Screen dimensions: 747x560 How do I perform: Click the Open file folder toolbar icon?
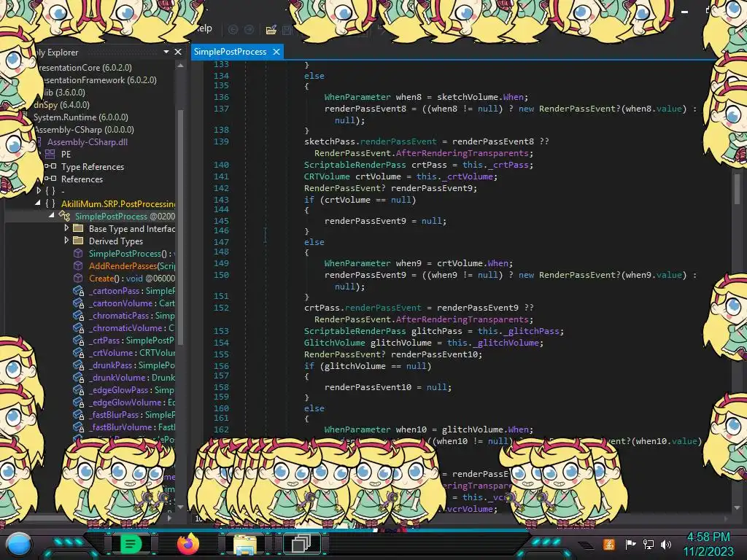pos(271,29)
